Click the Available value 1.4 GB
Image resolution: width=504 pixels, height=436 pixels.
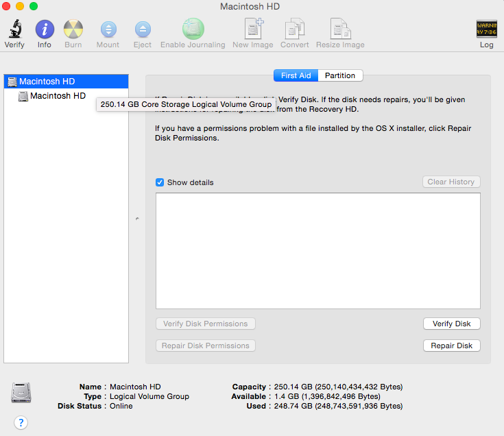point(327,396)
